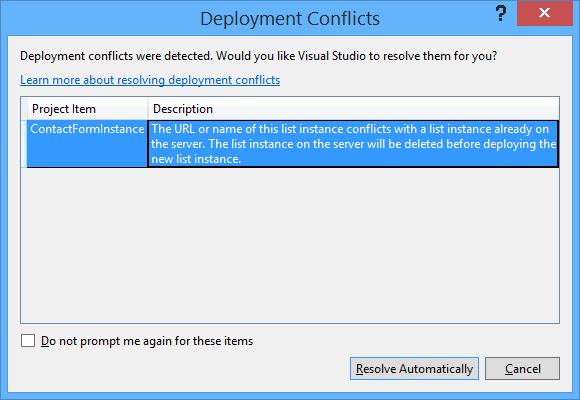
Task: Click the Resolve Automatically button
Action: coord(414,369)
